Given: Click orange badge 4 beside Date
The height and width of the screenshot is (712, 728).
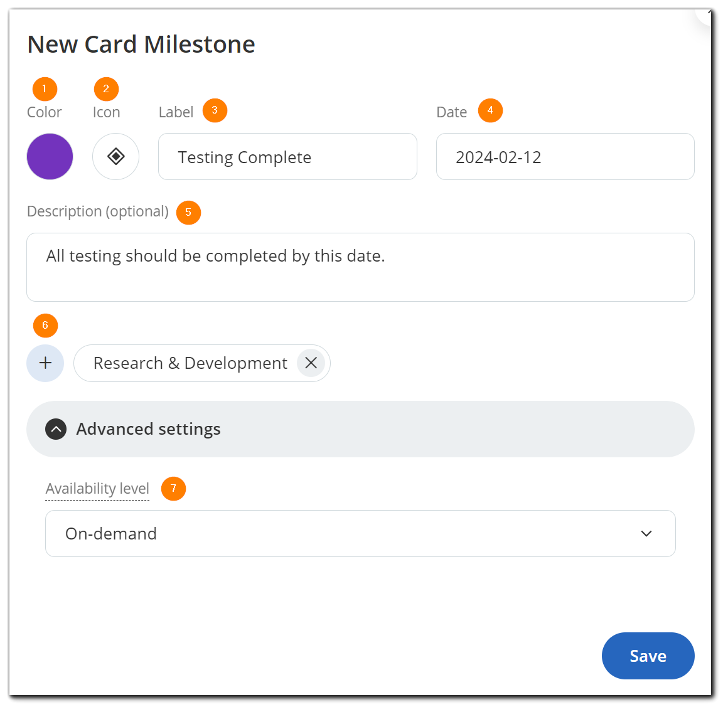Looking at the screenshot, I should pos(491,110).
